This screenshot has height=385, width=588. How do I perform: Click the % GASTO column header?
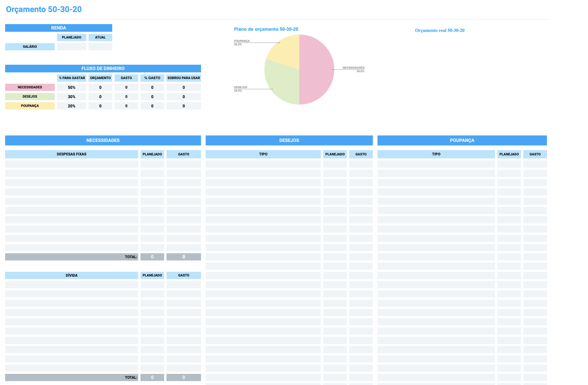tap(152, 78)
